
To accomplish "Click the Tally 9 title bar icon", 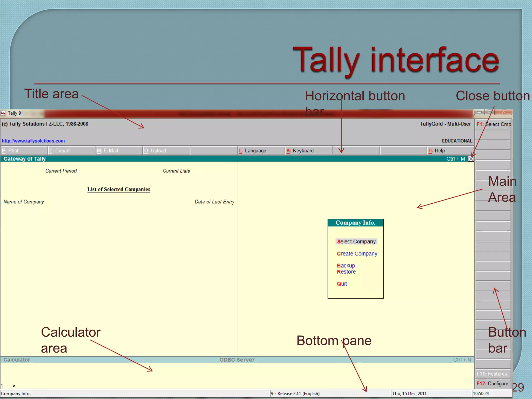I will (x=3, y=113).
